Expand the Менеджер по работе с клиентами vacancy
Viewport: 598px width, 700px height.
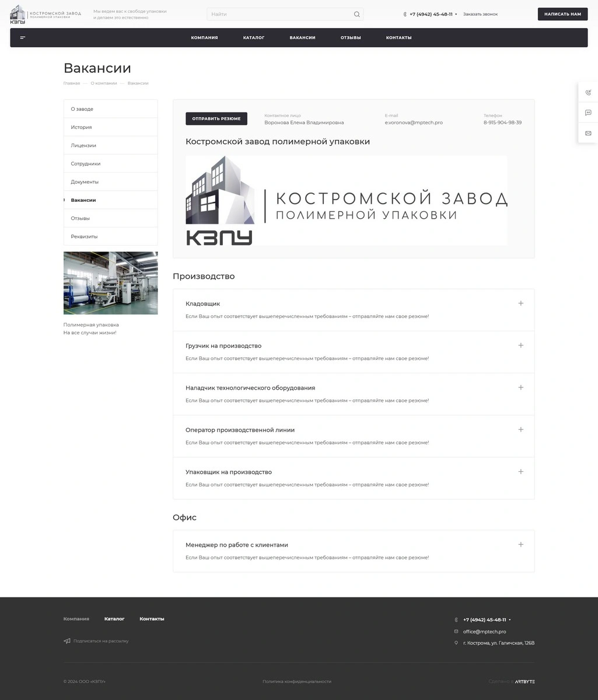tap(520, 544)
